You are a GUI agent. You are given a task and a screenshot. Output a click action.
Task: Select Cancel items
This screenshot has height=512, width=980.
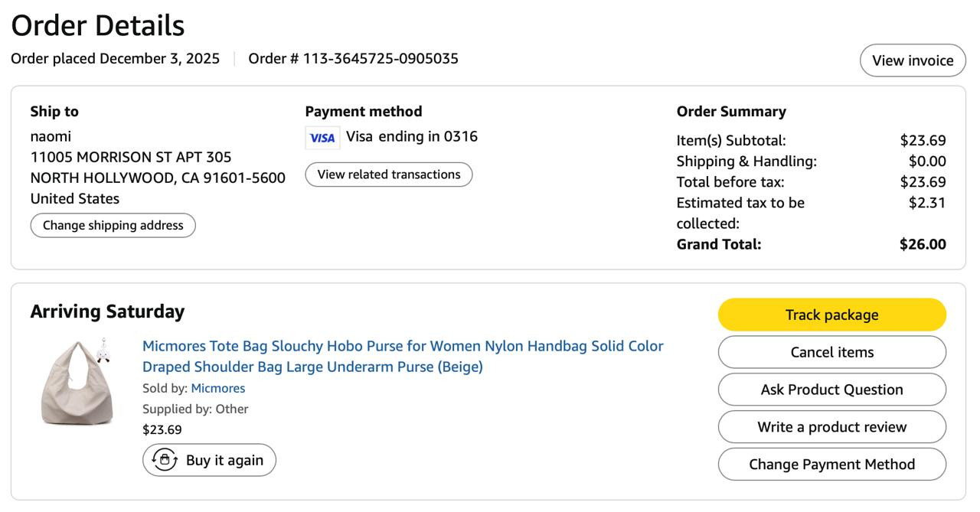pyautogui.click(x=831, y=352)
